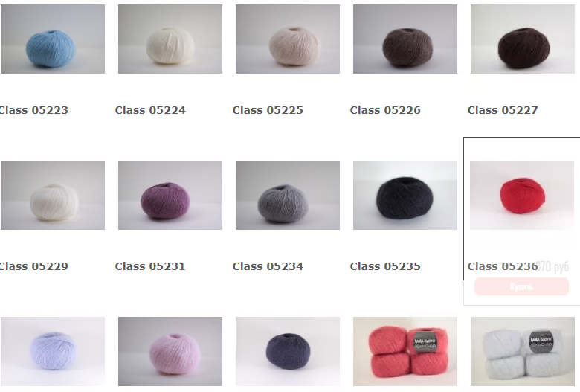Click the white yarn Class 05224 thumbnail
This screenshot has width=580, height=392.
tap(170, 39)
